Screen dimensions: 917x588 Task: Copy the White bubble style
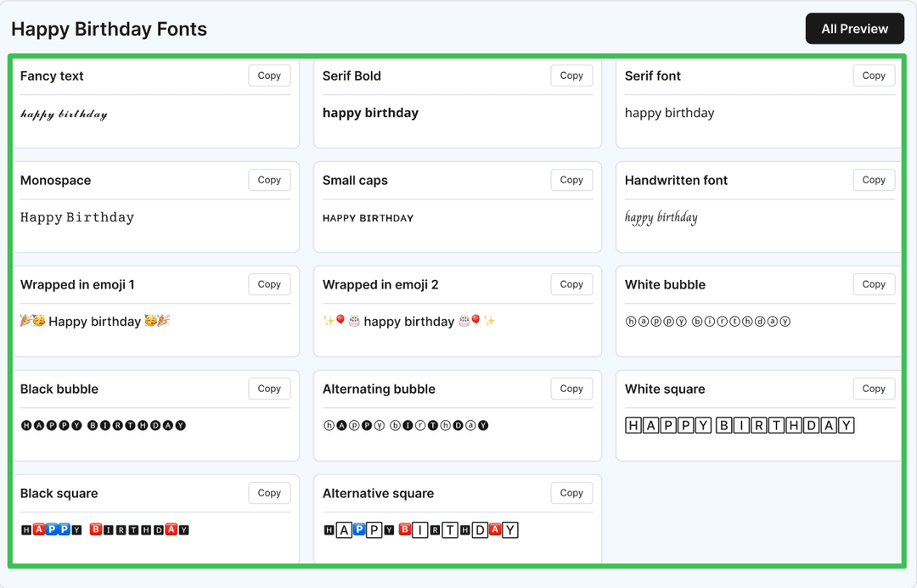coord(874,284)
